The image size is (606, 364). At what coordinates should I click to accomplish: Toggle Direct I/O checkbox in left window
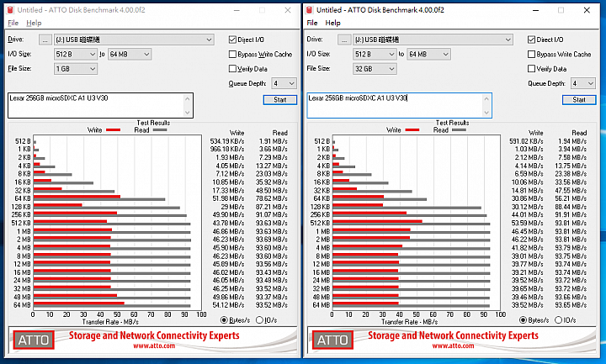point(232,40)
